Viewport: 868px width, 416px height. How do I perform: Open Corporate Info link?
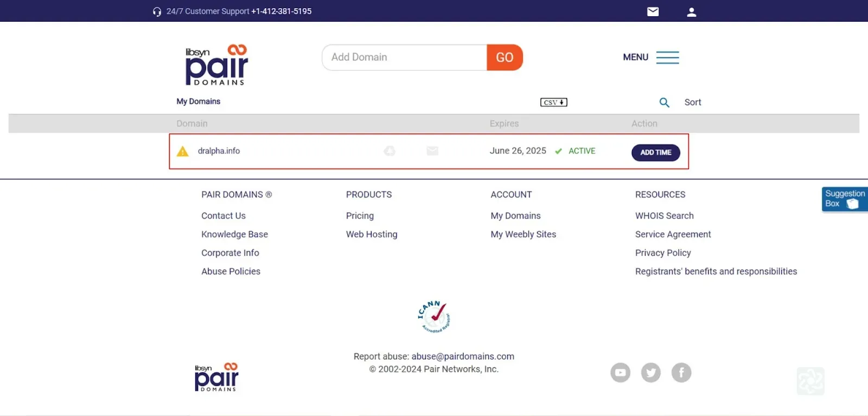(x=230, y=253)
